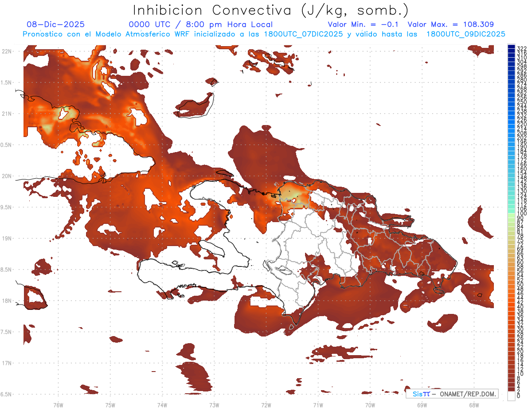Screen dimensions: 532x411
Task: Click the "SisΠ - ONAMET/REP.DOM." credit box
Action: tap(452, 394)
